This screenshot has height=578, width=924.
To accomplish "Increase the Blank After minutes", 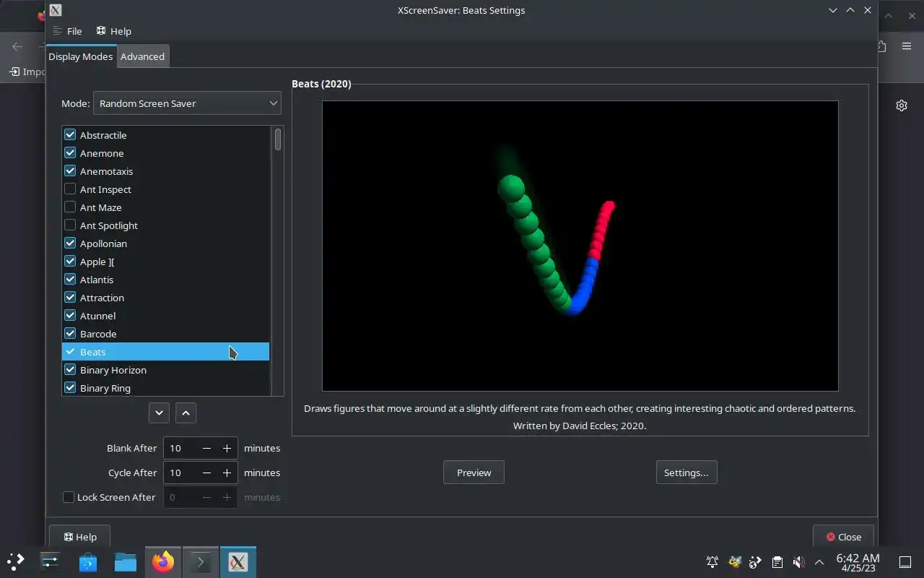I will pyautogui.click(x=227, y=448).
